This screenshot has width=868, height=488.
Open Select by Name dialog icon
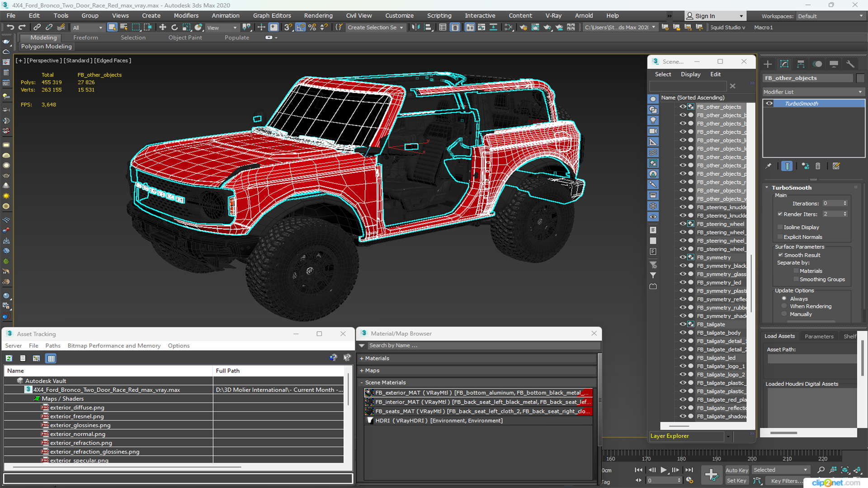123,27
